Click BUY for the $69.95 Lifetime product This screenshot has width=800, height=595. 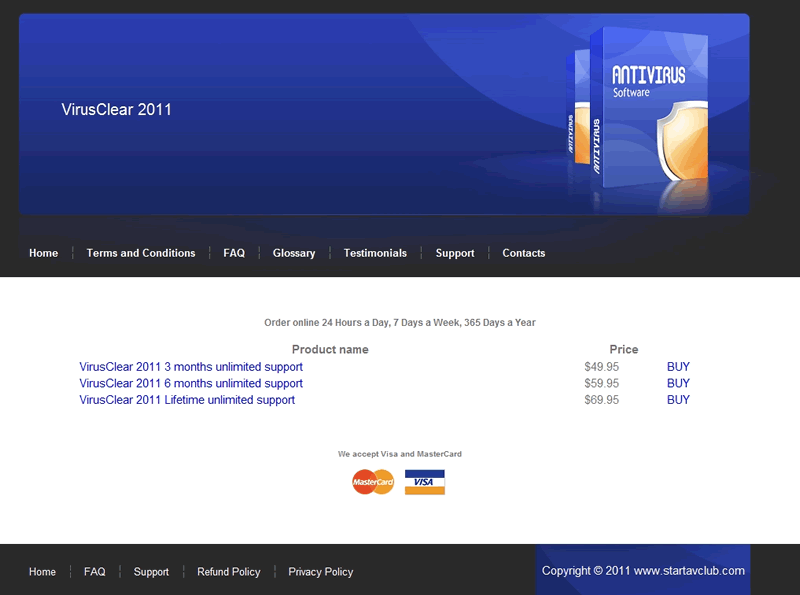pyautogui.click(x=678, y=400)
